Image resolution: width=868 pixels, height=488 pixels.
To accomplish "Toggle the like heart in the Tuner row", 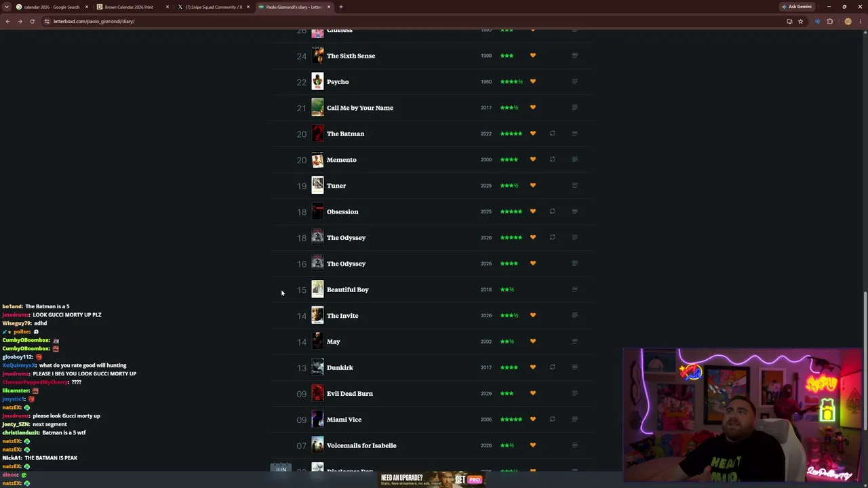I will pyautogui.click(x=533, y=186).
